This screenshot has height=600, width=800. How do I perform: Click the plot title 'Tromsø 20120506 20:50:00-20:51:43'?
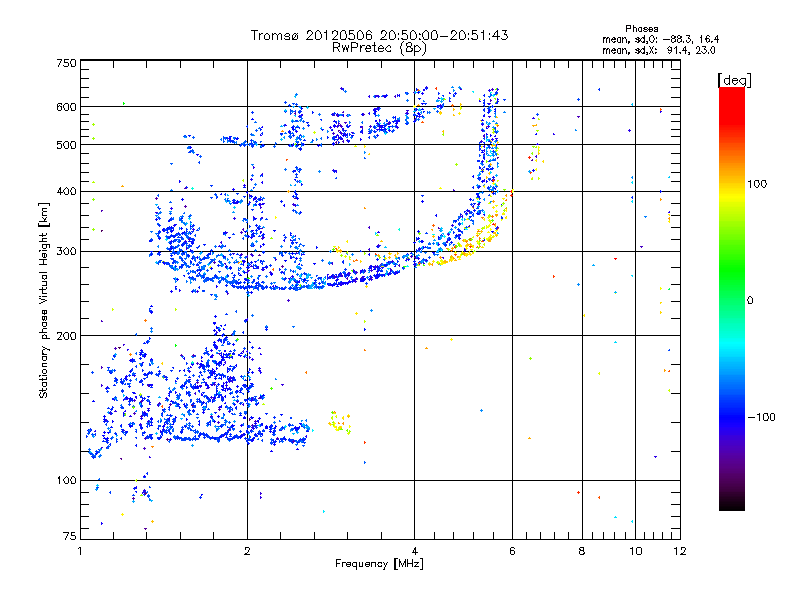tap(379, 35)
